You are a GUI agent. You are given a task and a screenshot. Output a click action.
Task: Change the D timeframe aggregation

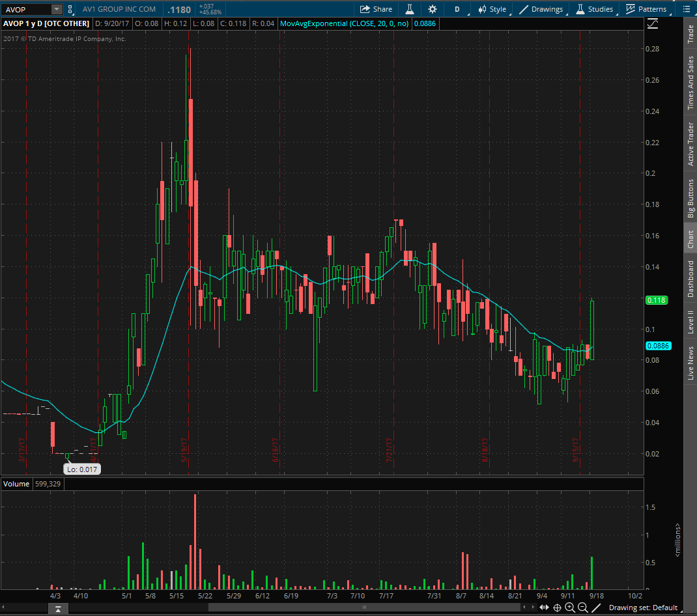(x=457, y=9)
